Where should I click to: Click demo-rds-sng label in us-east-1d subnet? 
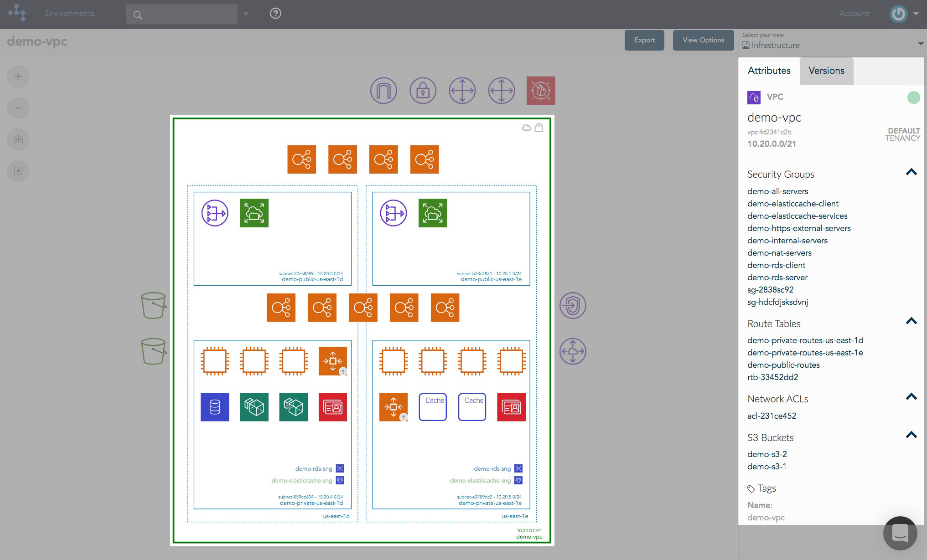(314, 468)
